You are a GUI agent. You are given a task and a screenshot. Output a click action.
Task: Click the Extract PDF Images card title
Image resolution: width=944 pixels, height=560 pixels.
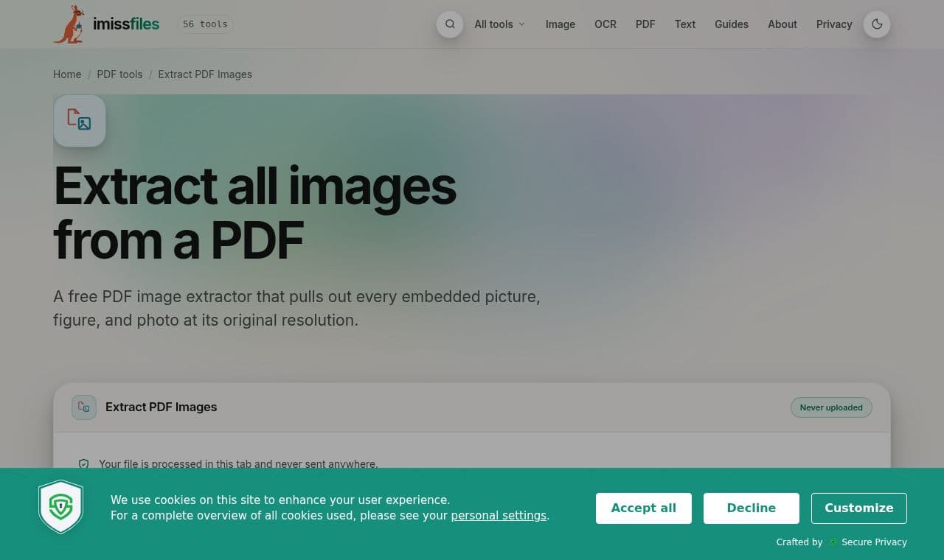tap(162, 407)
